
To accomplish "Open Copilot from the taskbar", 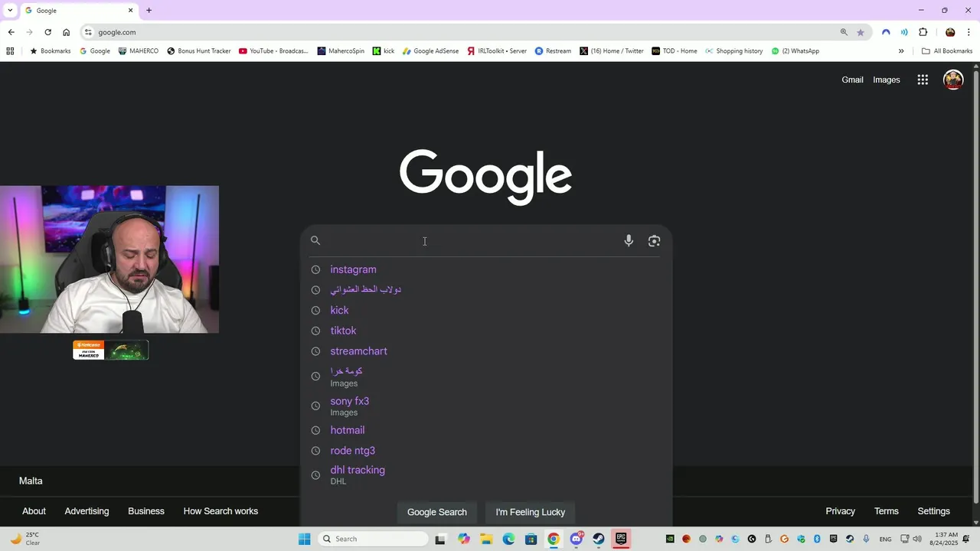I will pyautogui.click(x=464, y=539).
